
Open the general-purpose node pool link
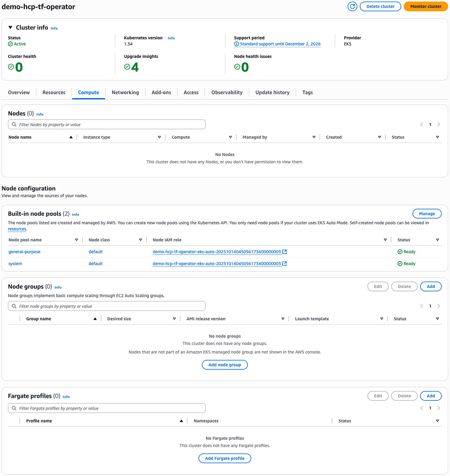pyautogui.click(x=24, y=252)
